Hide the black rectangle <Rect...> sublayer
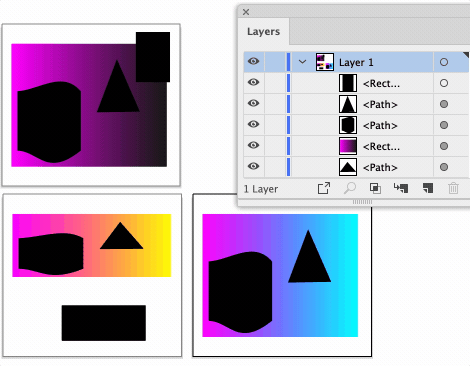This screenshot has width=470, height=366. tap(253, 82)
